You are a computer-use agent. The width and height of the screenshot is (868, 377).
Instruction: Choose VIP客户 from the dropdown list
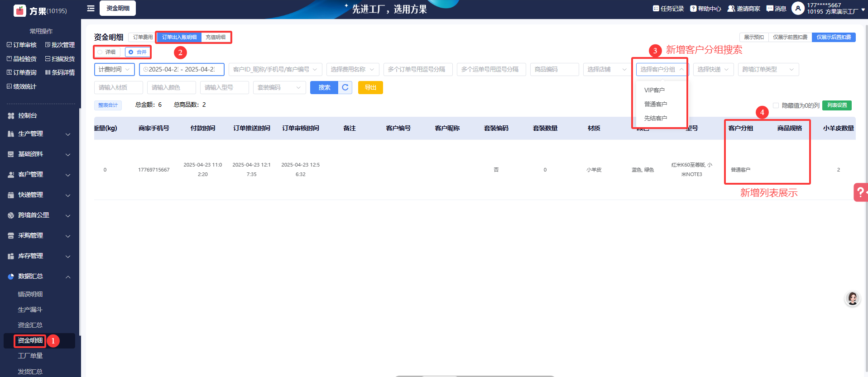[x=654, y=90]
